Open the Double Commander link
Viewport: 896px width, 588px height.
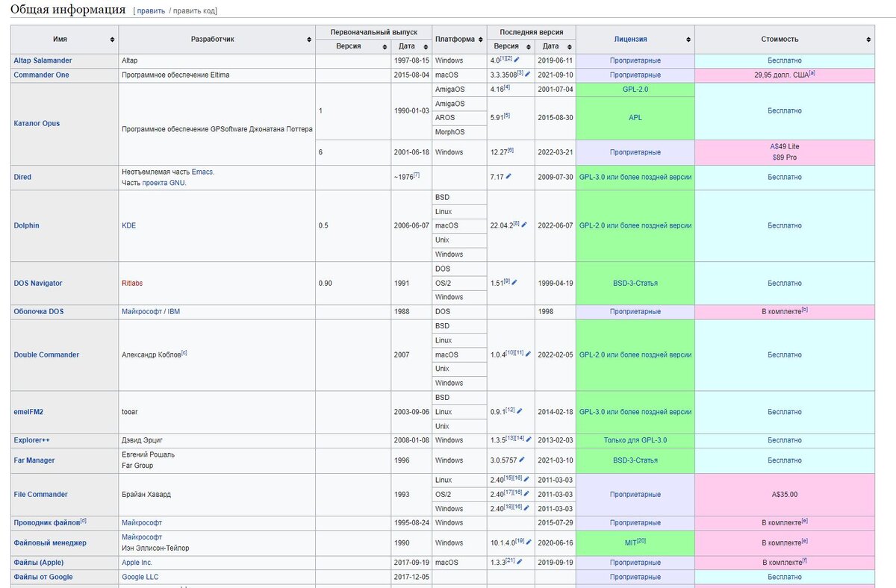coord(46,354)
